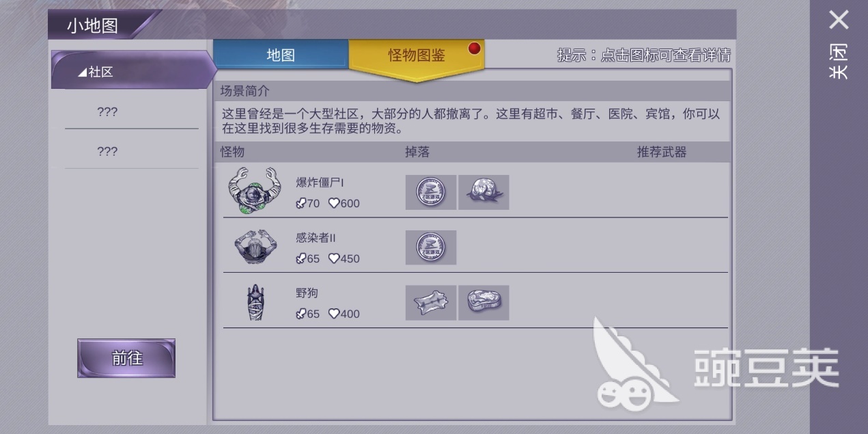Inspect 爆炸僵尸I second drop item
Viewport: 868px width, 434px height.
[x=484, y=192]
